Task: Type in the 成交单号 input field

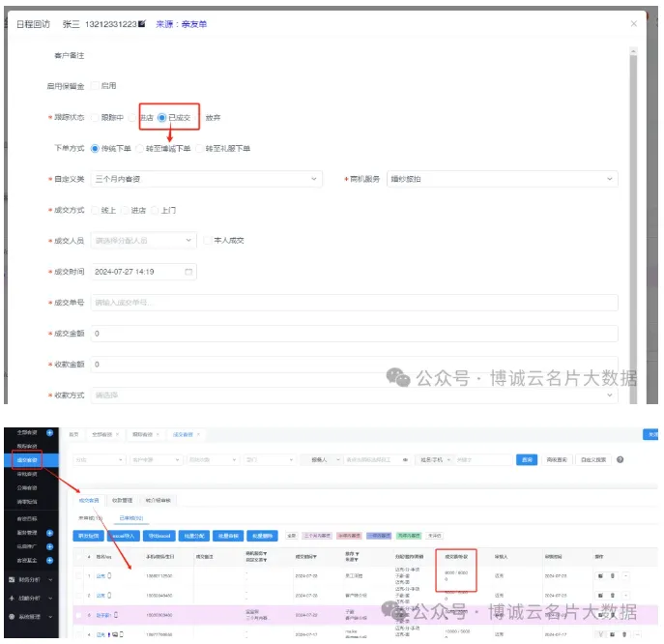Action: point(354,303)
